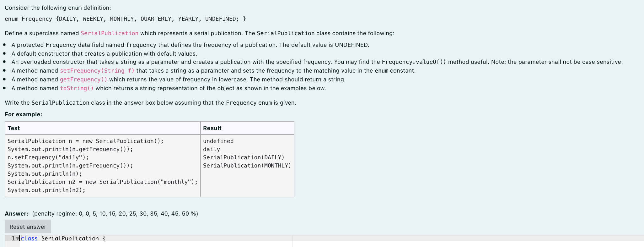
Task: Click the 'undefined' result line
Action: point(218,141)
